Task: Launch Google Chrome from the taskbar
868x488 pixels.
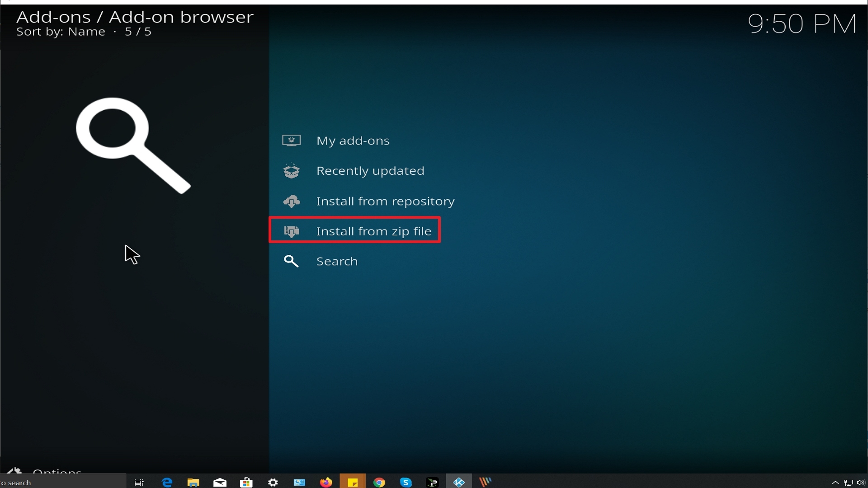Action: coord(379,482)
